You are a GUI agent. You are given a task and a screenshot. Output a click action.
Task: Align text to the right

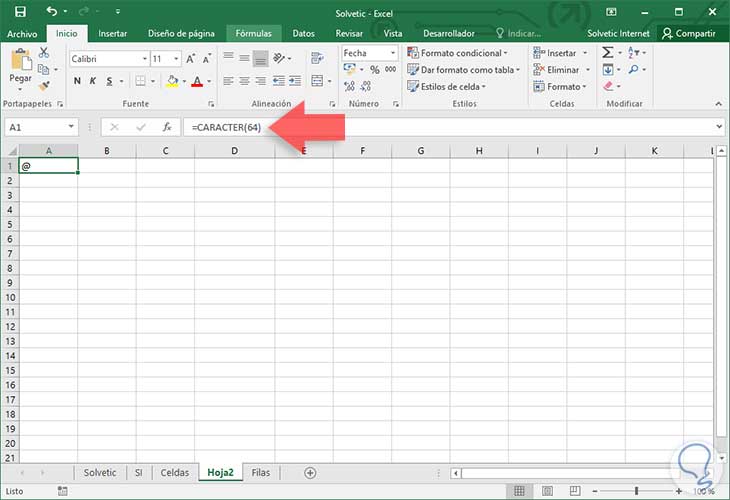point(261,81)
